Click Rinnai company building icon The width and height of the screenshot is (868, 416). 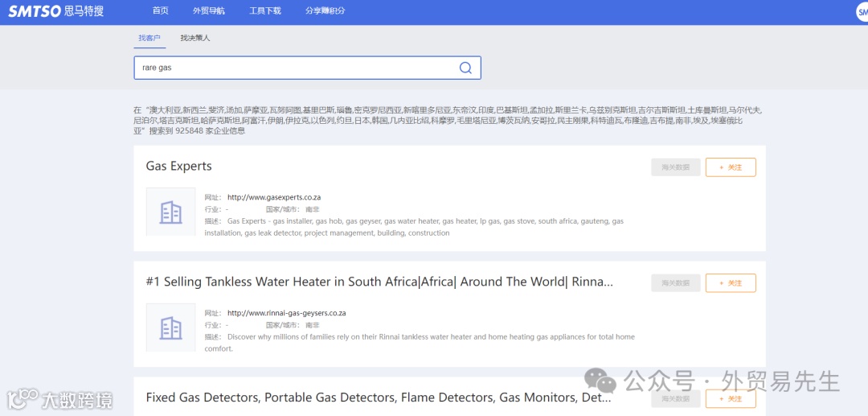tap(170, 327)
